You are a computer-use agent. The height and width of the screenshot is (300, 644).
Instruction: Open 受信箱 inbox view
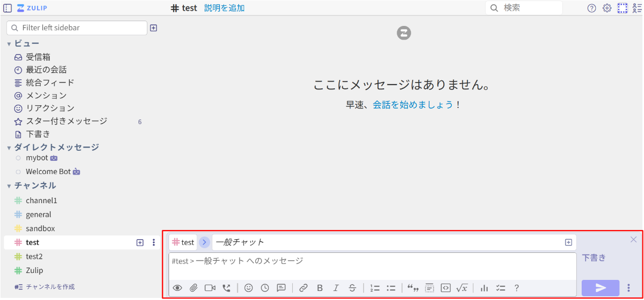[38, 57]
